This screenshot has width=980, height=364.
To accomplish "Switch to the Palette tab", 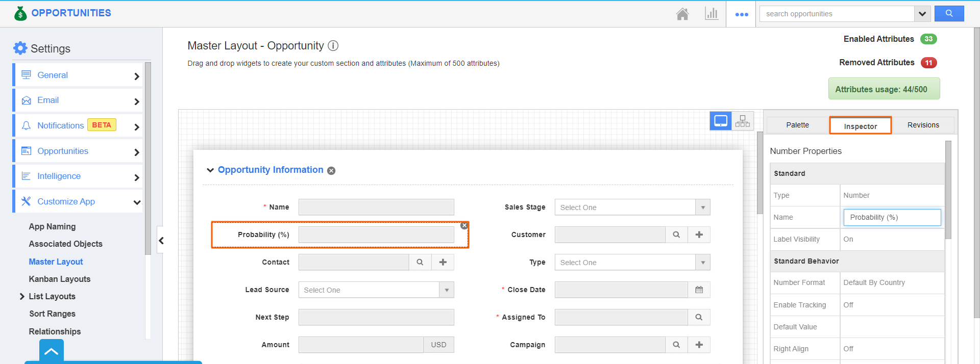I will 797,125.
